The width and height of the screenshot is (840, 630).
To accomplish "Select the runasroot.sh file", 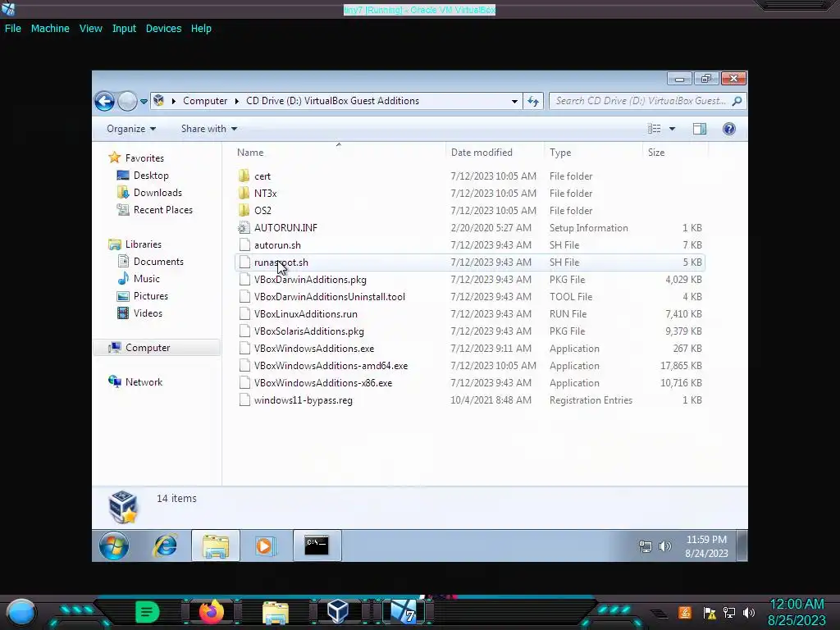I will pyautogui.click(x=469, y=262).
